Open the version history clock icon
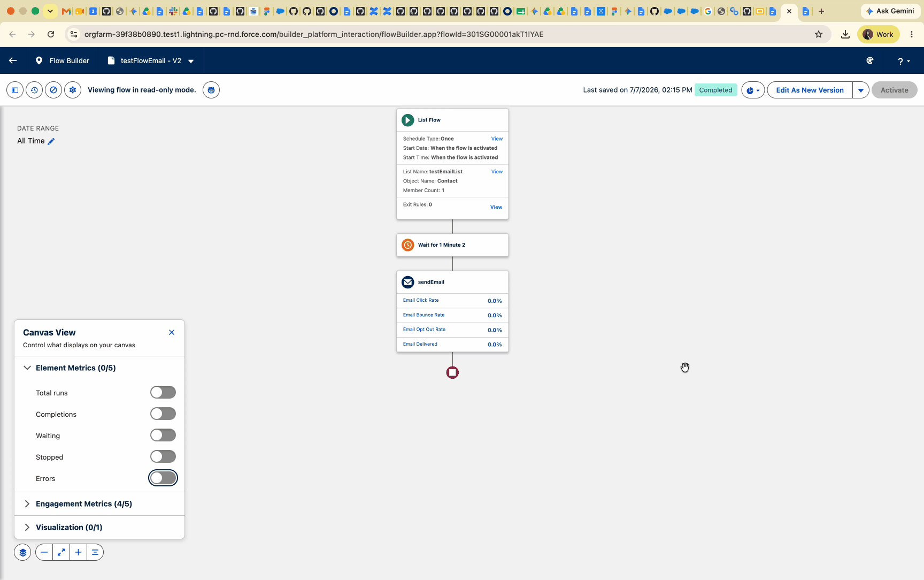The image size is (924, 580). click(34, 90)
